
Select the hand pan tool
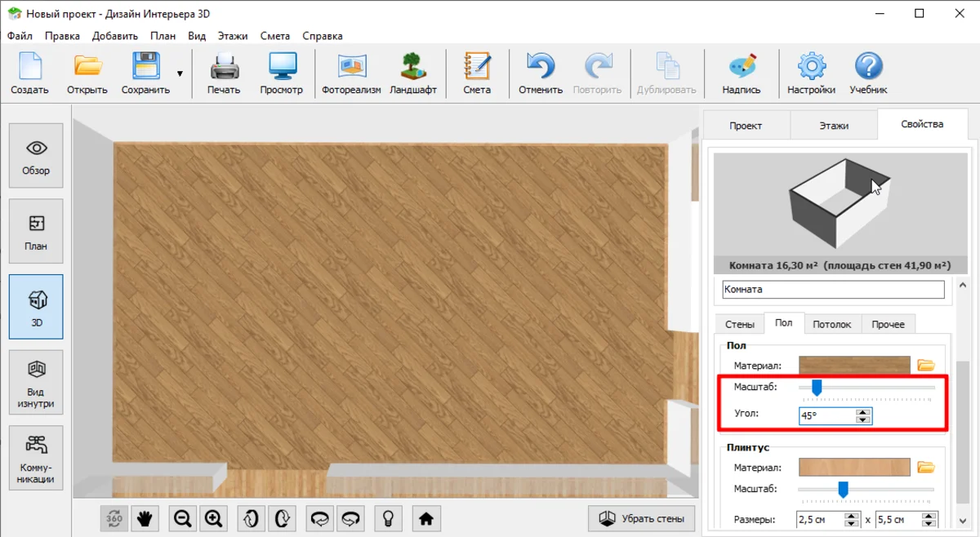tap(145, 518)
